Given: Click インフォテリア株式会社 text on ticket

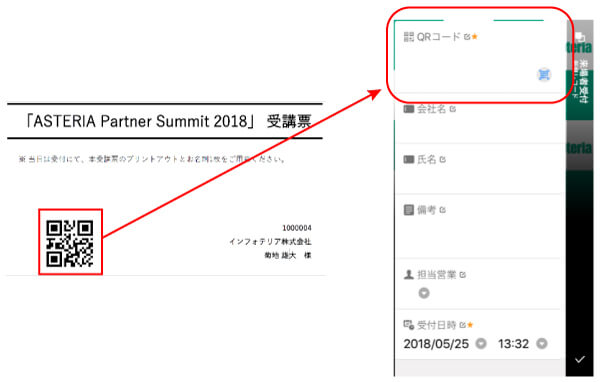Looking at the screenshot, I should pos(270,242).
